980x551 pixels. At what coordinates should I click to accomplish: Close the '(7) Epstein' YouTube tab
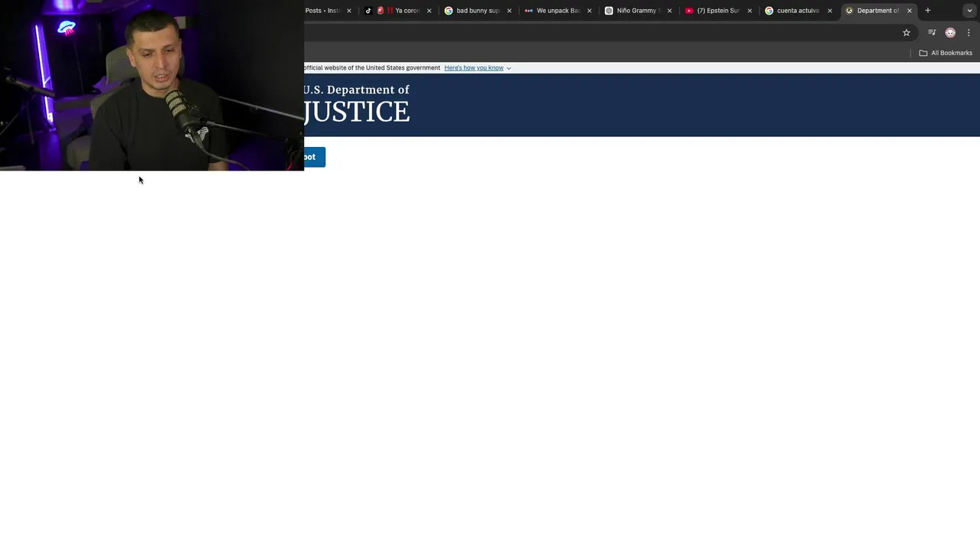750,11
